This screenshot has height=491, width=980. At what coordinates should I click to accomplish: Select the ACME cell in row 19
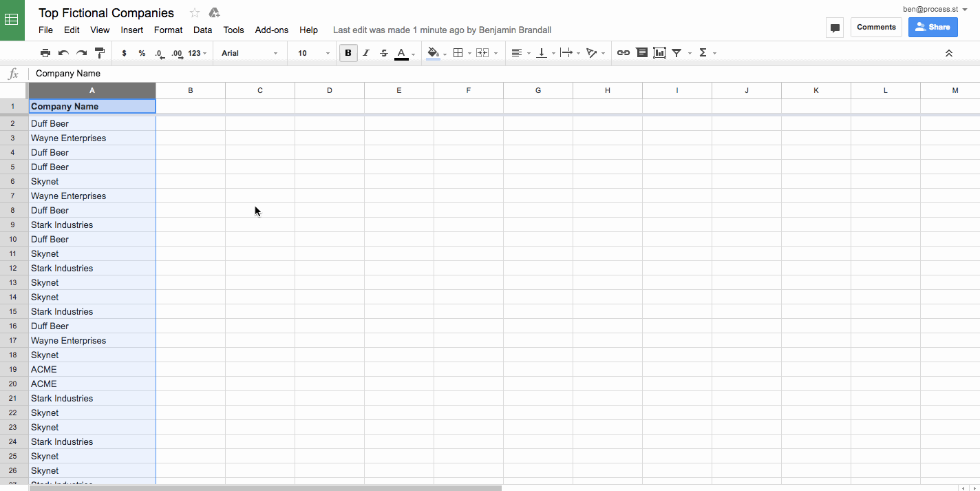(92, 370)
